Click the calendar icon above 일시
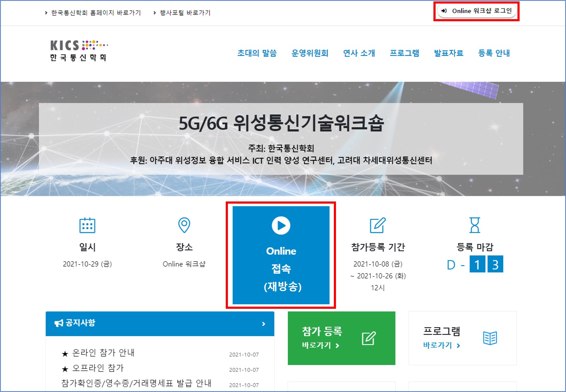Viewport: 566px width, 392px height. tap(87, 225)
